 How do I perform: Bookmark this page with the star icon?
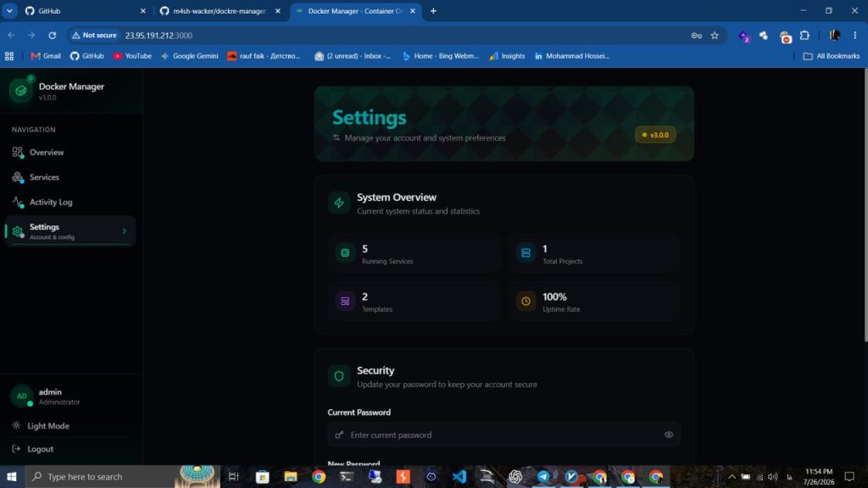tap(715, 36)
